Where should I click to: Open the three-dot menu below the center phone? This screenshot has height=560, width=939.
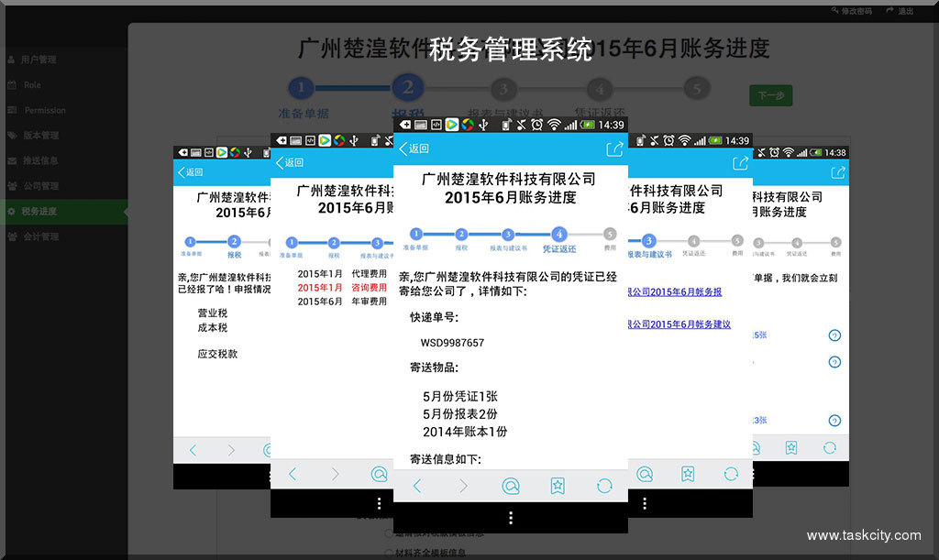(x=510, y=518)
